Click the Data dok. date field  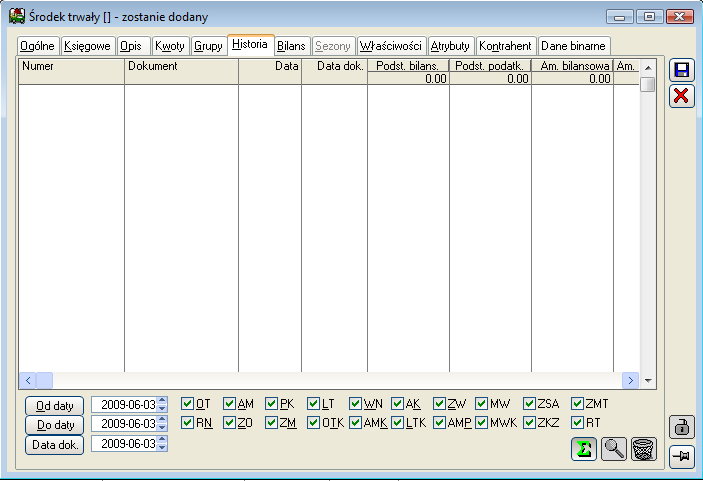tap(125, 444)
